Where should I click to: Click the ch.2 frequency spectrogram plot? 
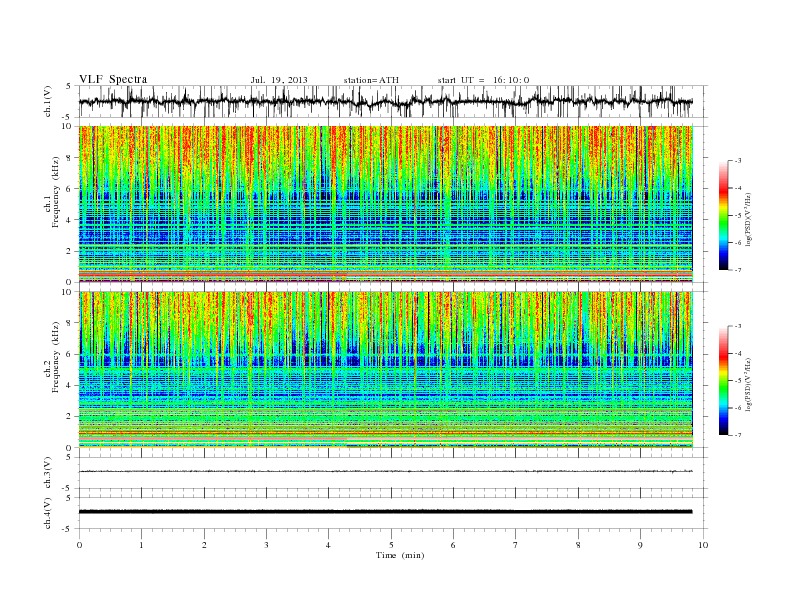[x=386, y=370]
